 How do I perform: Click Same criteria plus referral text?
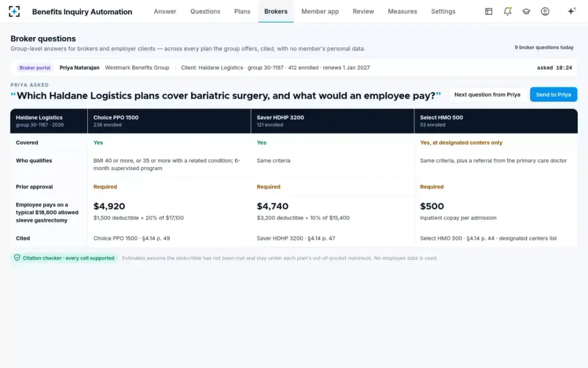pyautogui.click(x=493, y=160)
